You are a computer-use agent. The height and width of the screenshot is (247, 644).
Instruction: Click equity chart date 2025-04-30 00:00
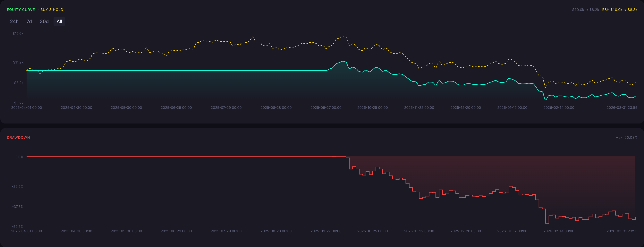point(77,108)
